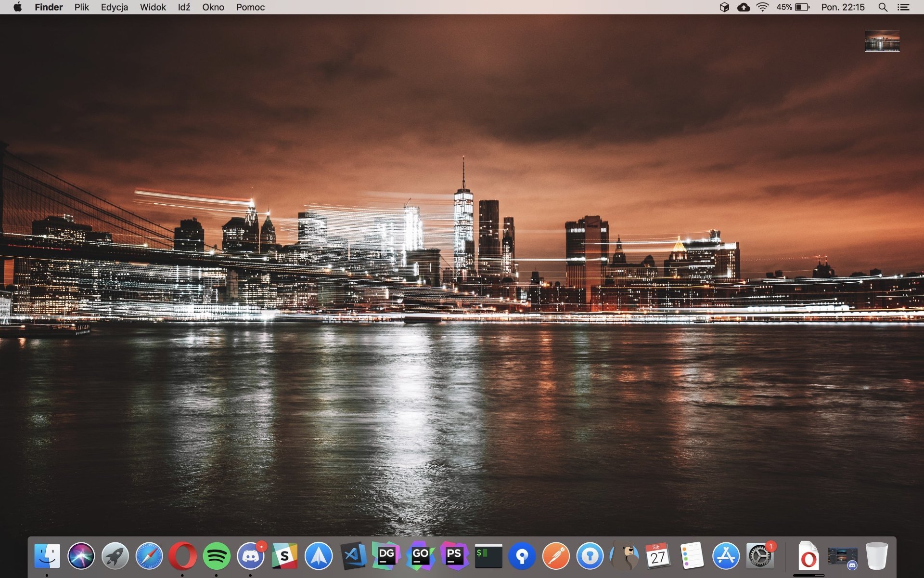Launch Postman from the Dock

(556, 556)
